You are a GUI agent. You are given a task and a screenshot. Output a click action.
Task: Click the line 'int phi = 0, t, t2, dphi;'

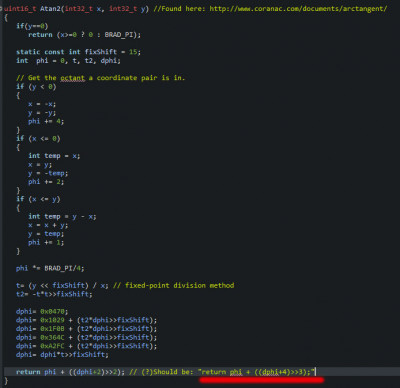(x=68, y=61)
